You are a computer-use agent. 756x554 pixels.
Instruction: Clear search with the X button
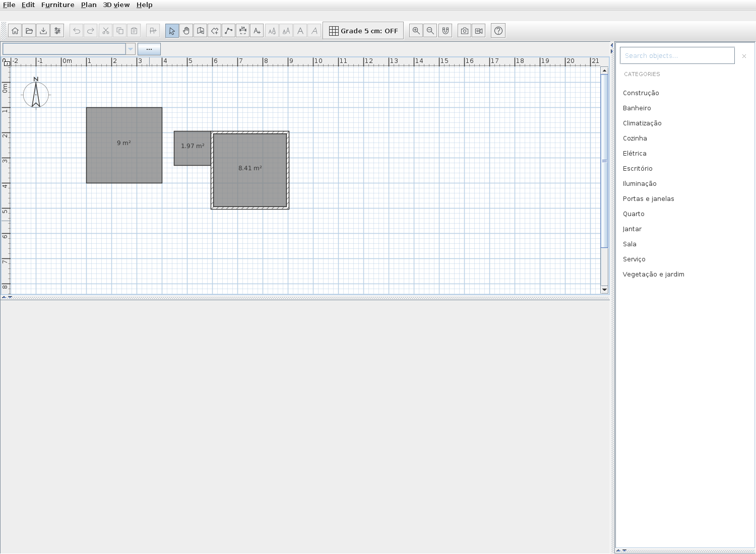(744, 56)
